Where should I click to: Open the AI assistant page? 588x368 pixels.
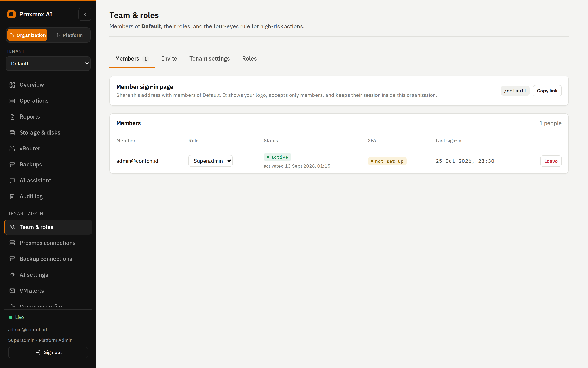point(48,181)
